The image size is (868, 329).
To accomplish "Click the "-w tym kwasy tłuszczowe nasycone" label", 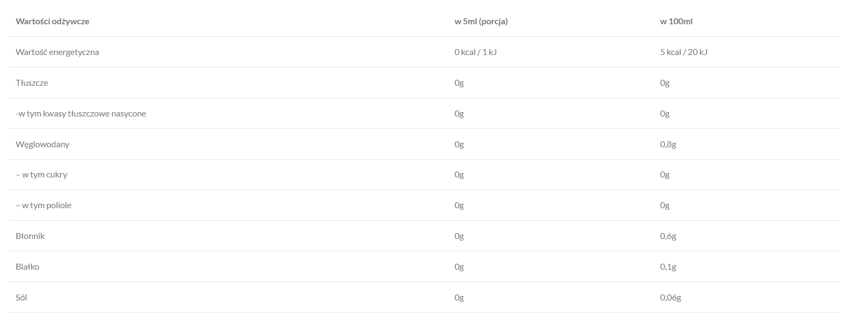I will click(x=81, y=114).
